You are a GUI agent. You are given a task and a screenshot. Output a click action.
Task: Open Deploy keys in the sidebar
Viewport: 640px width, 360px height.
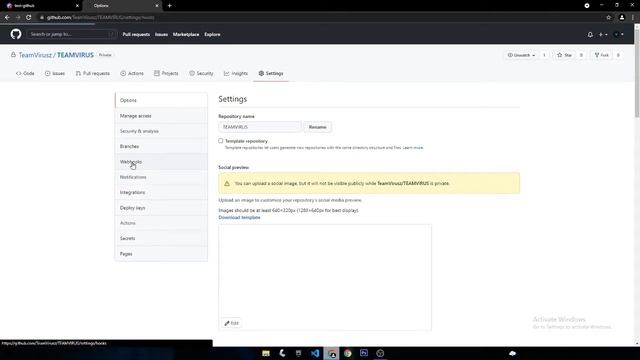[161, 208]
